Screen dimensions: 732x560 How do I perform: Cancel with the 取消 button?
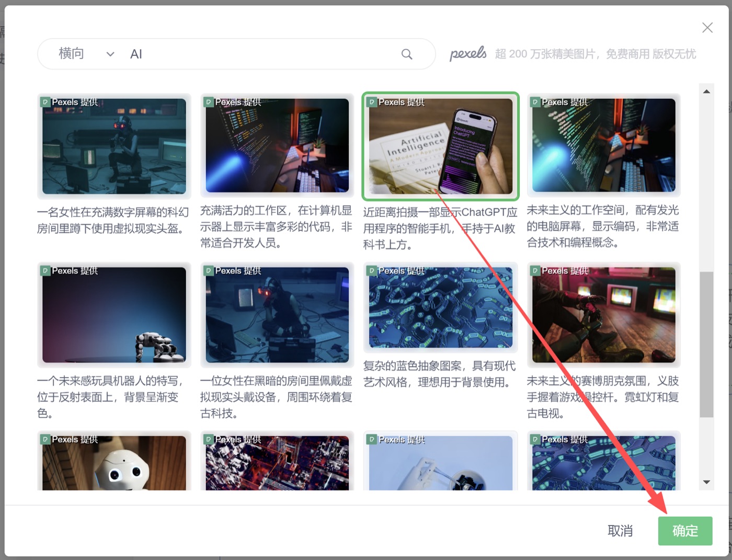coord(620,531)
